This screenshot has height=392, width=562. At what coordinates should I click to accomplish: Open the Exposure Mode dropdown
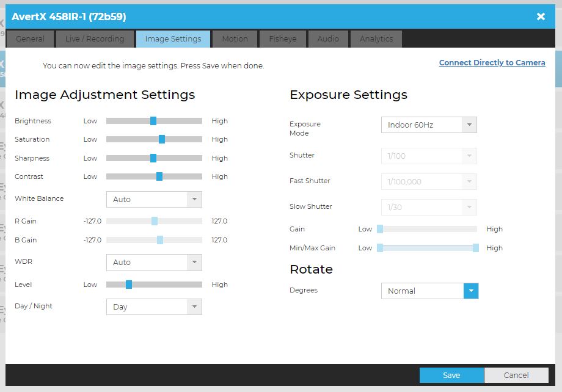429,125
